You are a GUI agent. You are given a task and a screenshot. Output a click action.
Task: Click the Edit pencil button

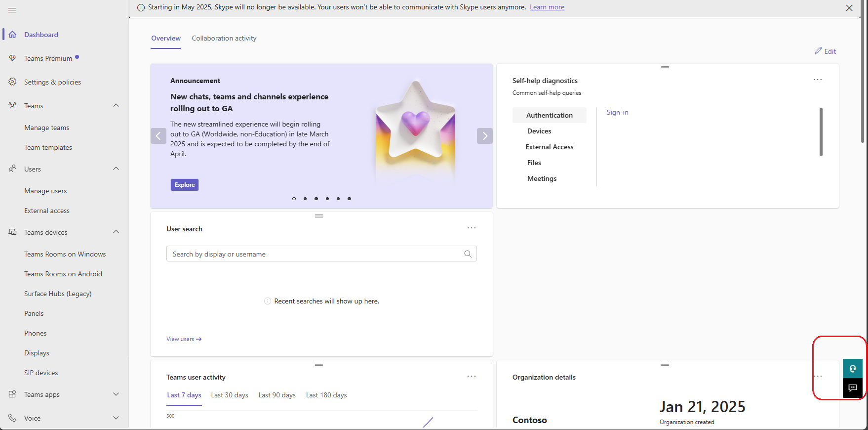[x=826, y=51]
